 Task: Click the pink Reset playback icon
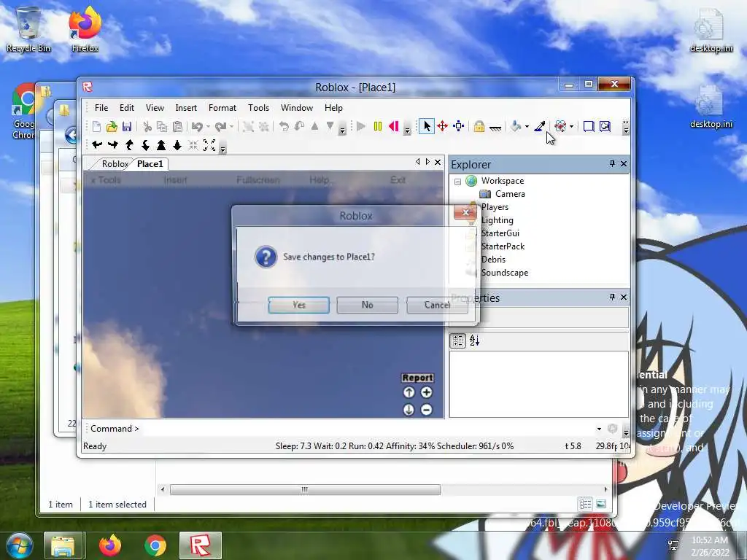click(x=393, y=126)
